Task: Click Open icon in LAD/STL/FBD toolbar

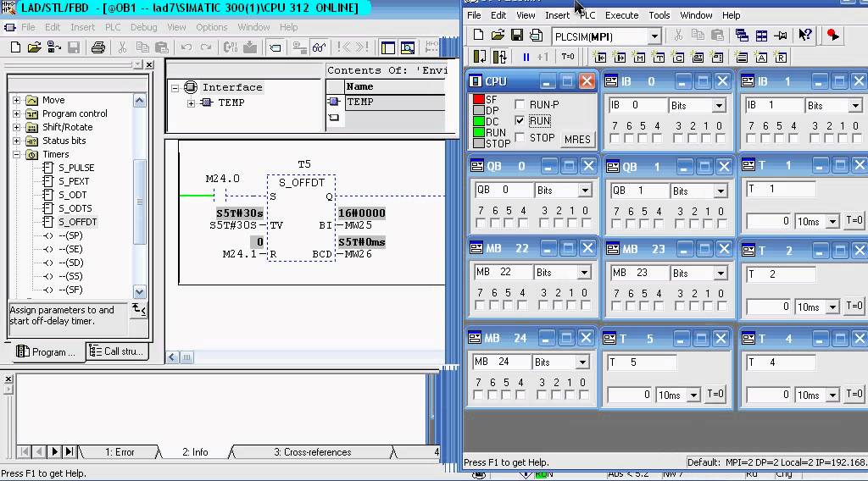Action: point(34,47)
